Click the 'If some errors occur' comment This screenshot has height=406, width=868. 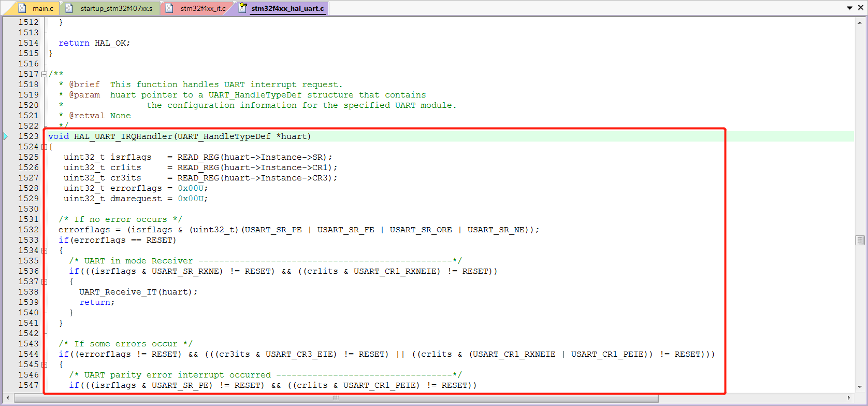coord(125,344)
